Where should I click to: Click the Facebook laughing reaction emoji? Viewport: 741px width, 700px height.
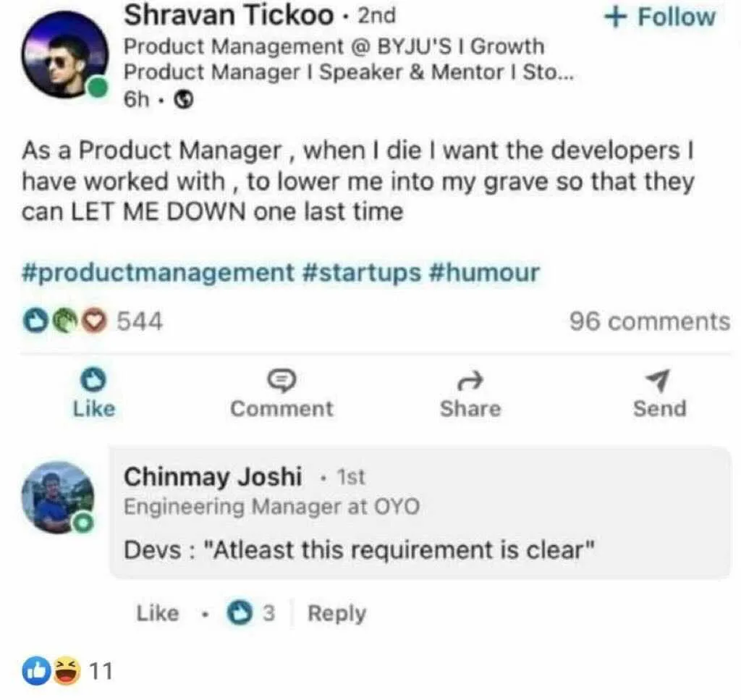coord(67,671)
